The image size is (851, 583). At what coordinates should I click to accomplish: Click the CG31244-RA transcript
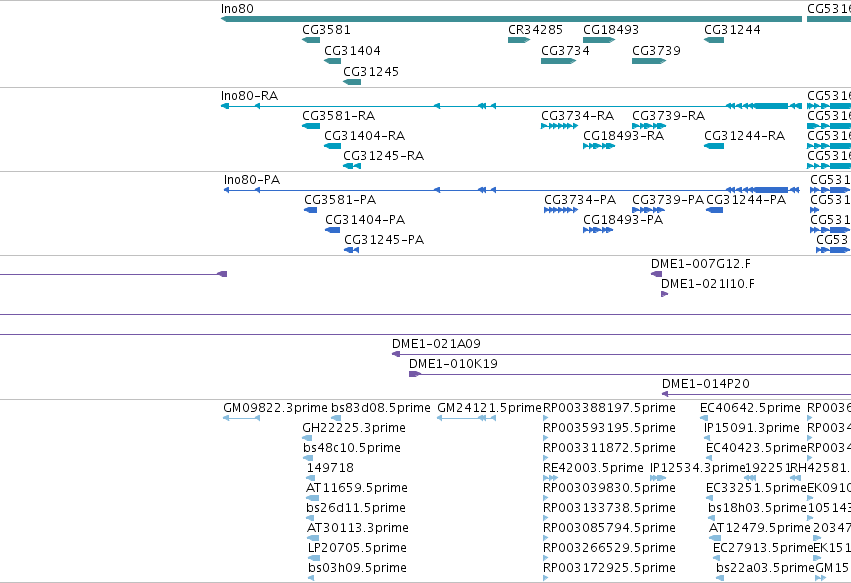pyautogui.click(x=714, y=146)
